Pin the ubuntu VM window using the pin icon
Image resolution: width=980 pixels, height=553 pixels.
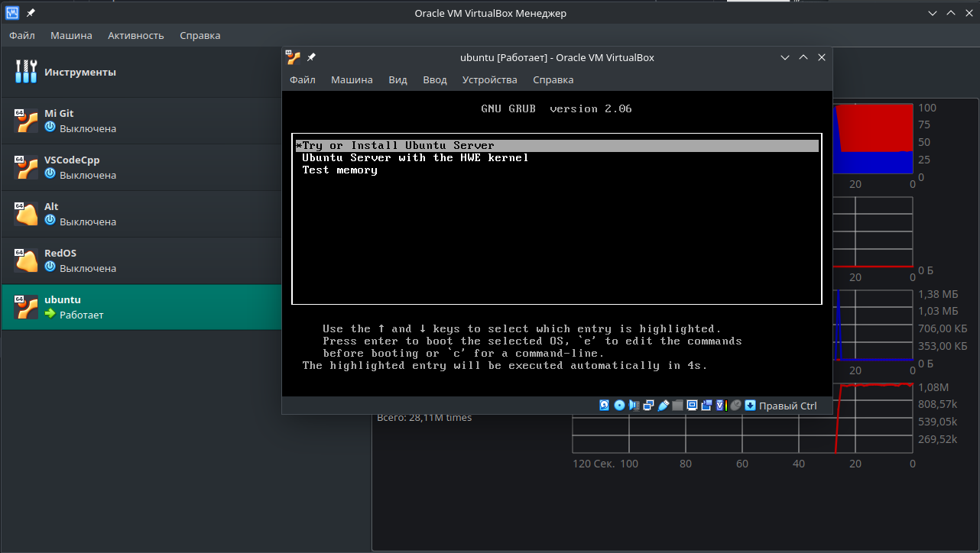[x=311, y=57]
